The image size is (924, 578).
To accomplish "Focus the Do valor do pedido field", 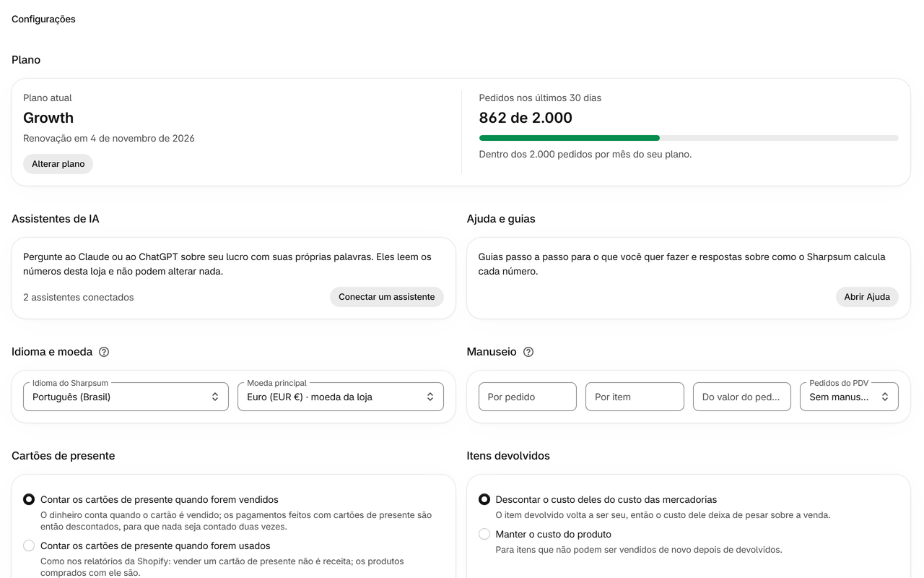I will 742,397.
